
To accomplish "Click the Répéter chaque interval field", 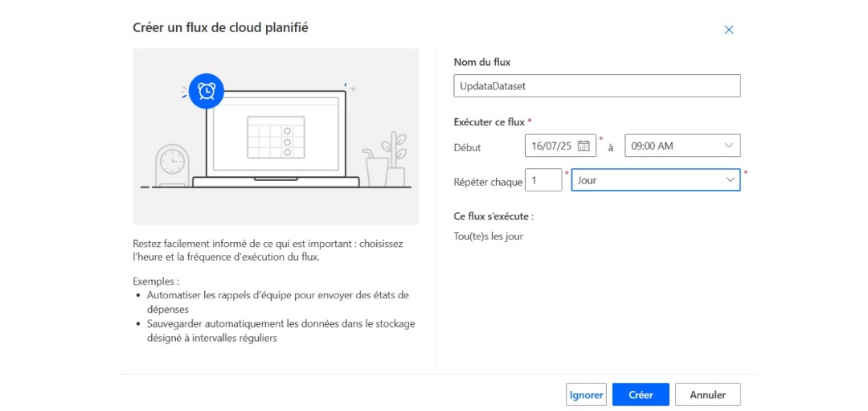I will 543,180.
